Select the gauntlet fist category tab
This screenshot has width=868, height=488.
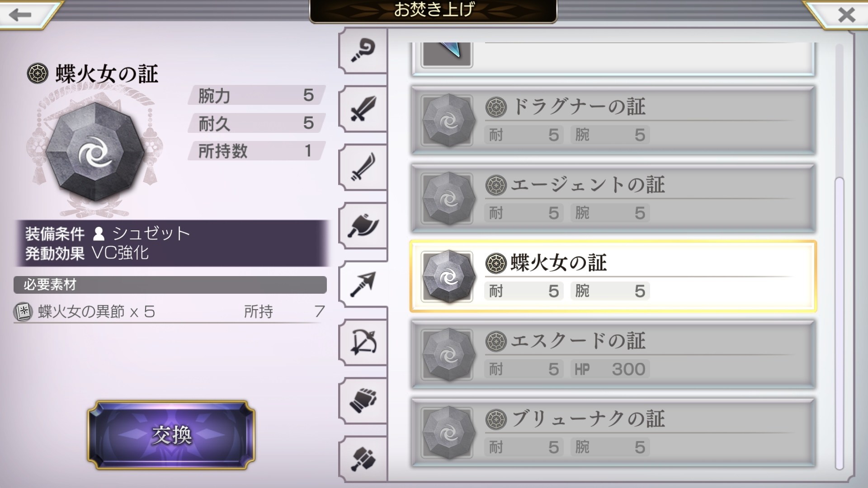click(363, 401)
